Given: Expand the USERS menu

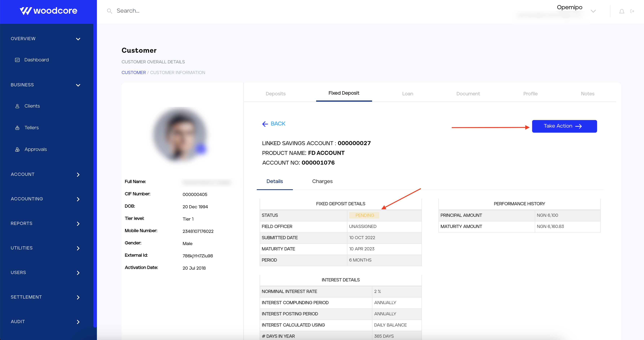Looking at the screenshot, I should click(78, 273).
